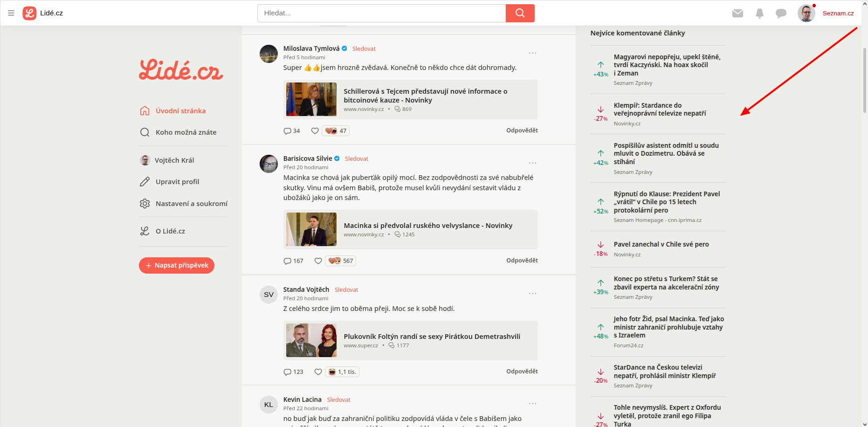The width and height of the screenshot is (868, 427).
Task: Like Miloslava Tymlová's post with heart
Action: [x=315, y=131]
